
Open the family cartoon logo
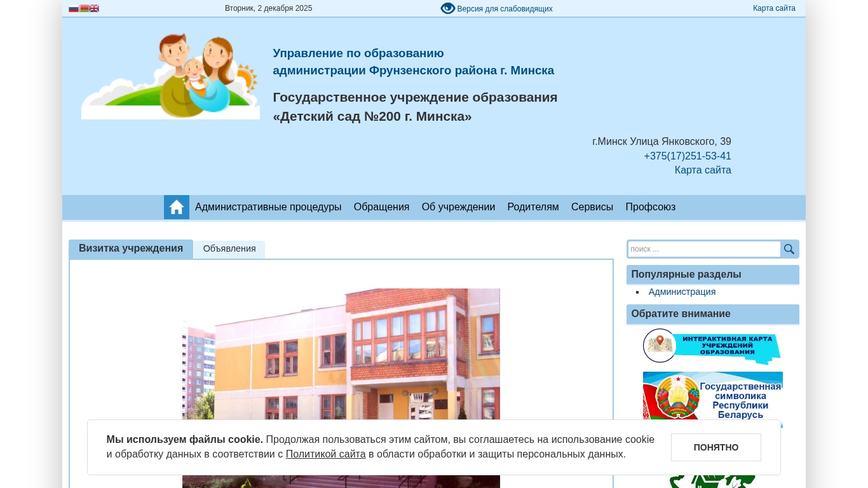tap(170, 76)
